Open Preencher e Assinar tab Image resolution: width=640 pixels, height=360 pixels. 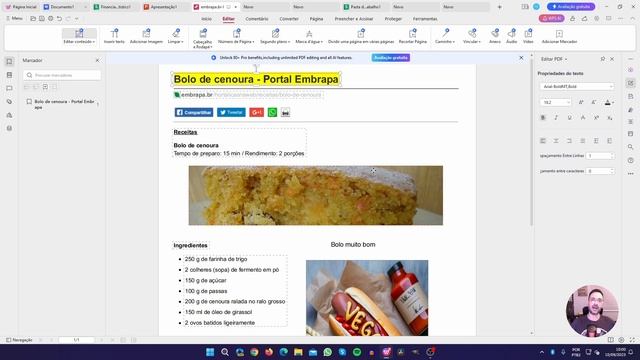354,19
